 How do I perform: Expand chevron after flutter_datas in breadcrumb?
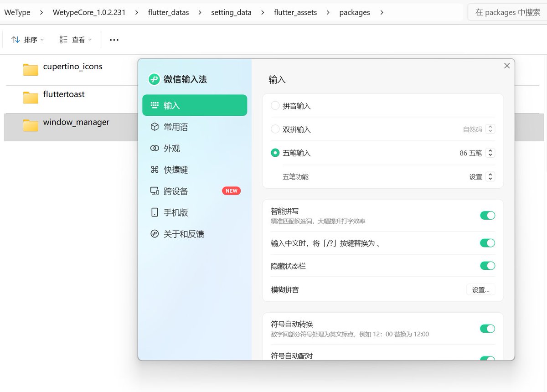pos(200,12)
